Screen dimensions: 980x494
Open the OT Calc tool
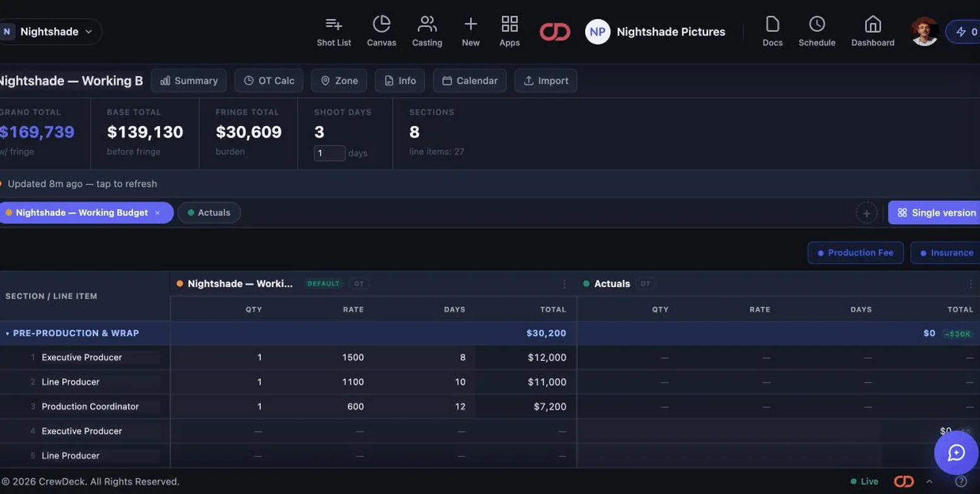pyautogui.click(x=269, y=81)
